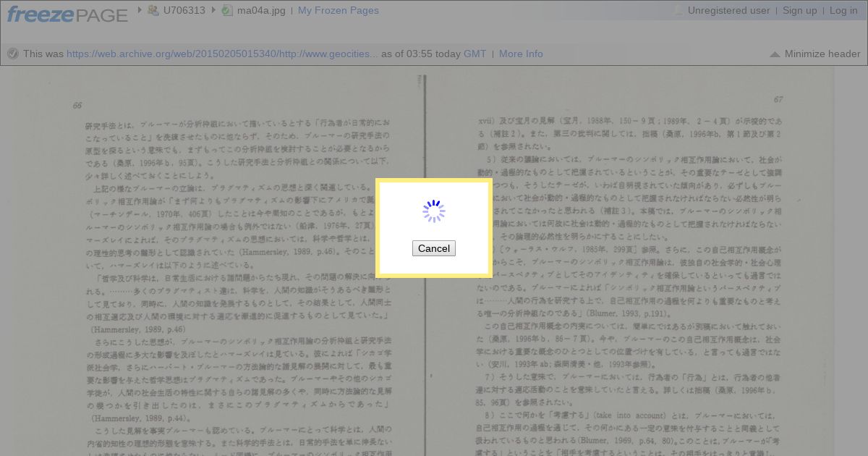Collapse header via Minimize header
This screenshot has height=456, width=868.
point(822,54)
